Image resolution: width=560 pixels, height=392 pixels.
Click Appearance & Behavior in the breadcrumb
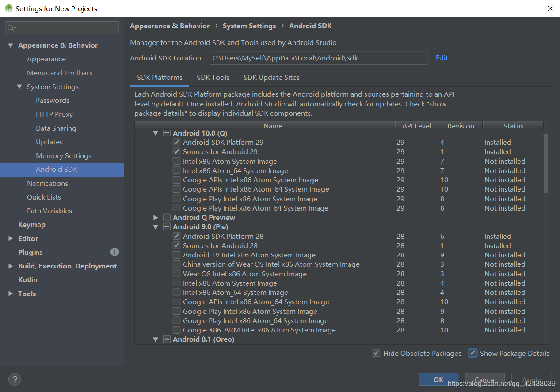tap(170, 26)
